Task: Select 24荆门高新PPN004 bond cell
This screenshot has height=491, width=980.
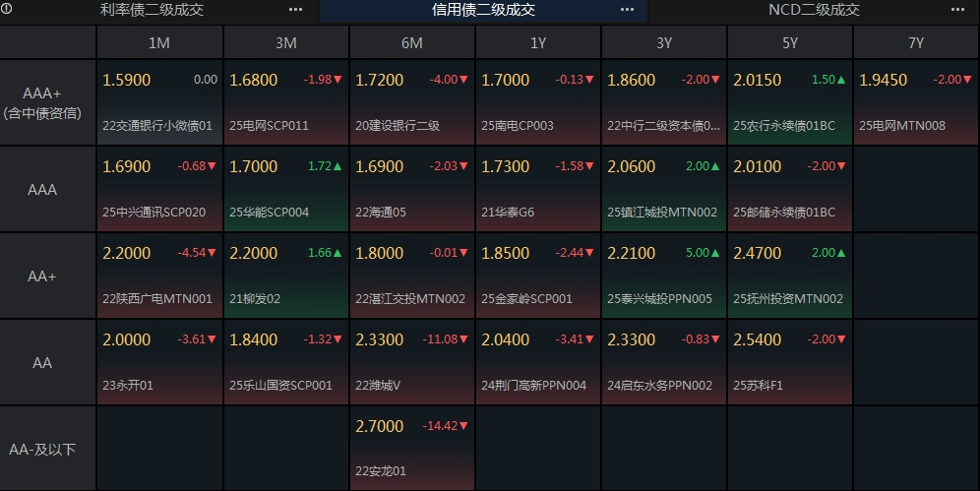Action: point(537,362)
